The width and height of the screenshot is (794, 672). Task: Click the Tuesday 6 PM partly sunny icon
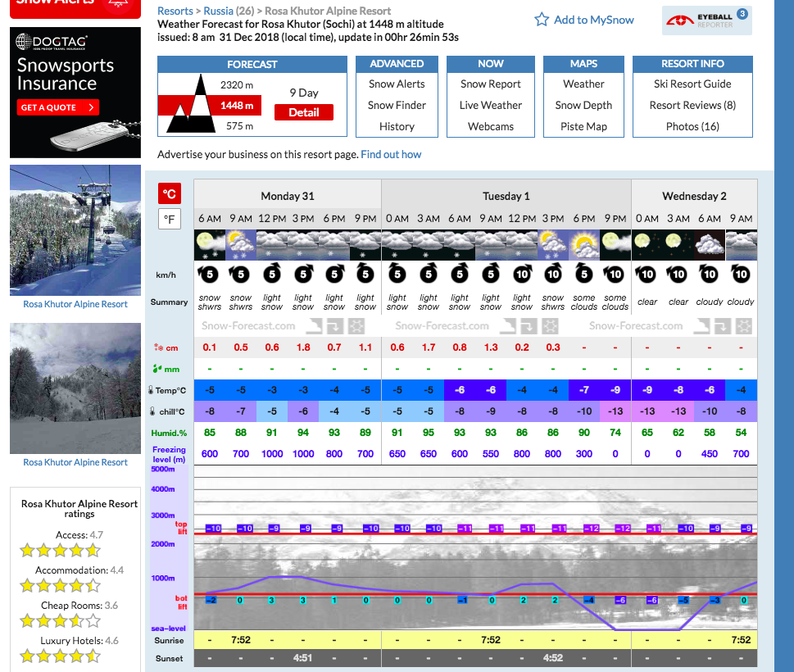pyautogui.click(x=584, y=245)
